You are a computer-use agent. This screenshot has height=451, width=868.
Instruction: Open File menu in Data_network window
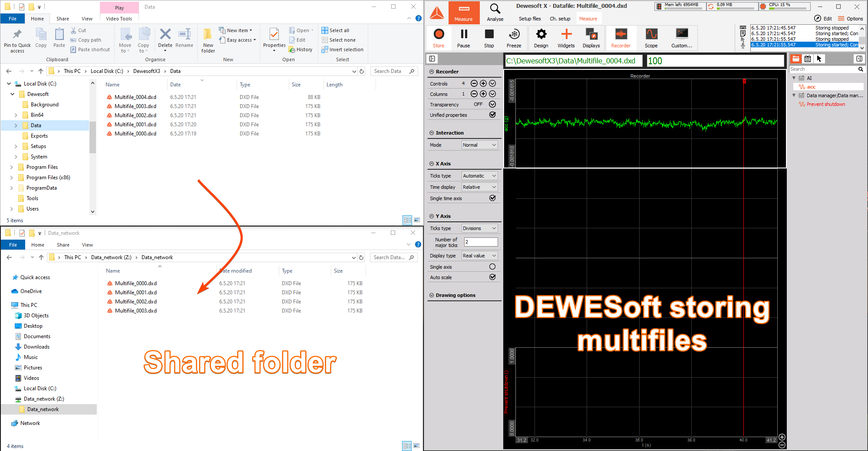coord(13,245)
